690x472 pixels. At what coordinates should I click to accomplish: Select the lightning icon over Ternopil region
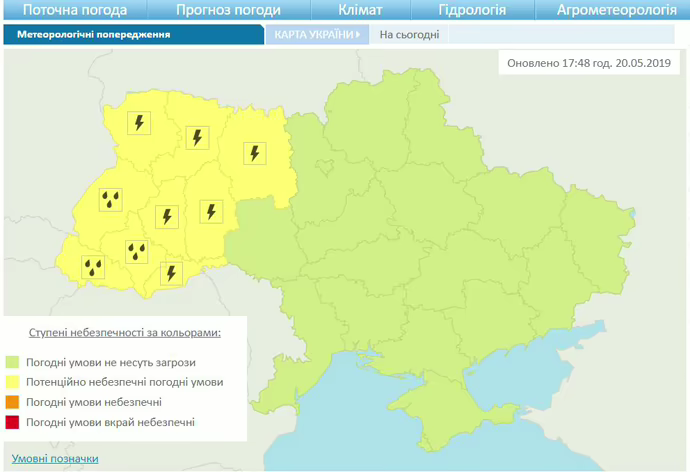click(x=166, y=215)
